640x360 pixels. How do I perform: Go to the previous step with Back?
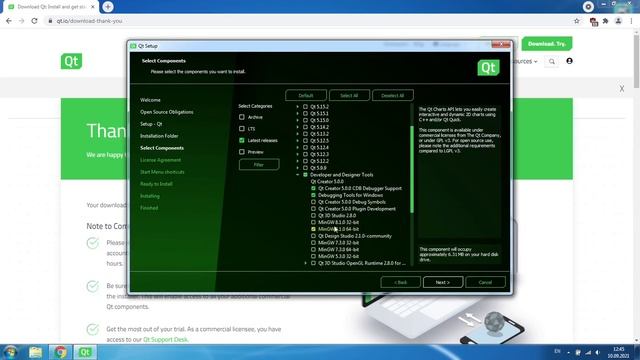point(400,282)
